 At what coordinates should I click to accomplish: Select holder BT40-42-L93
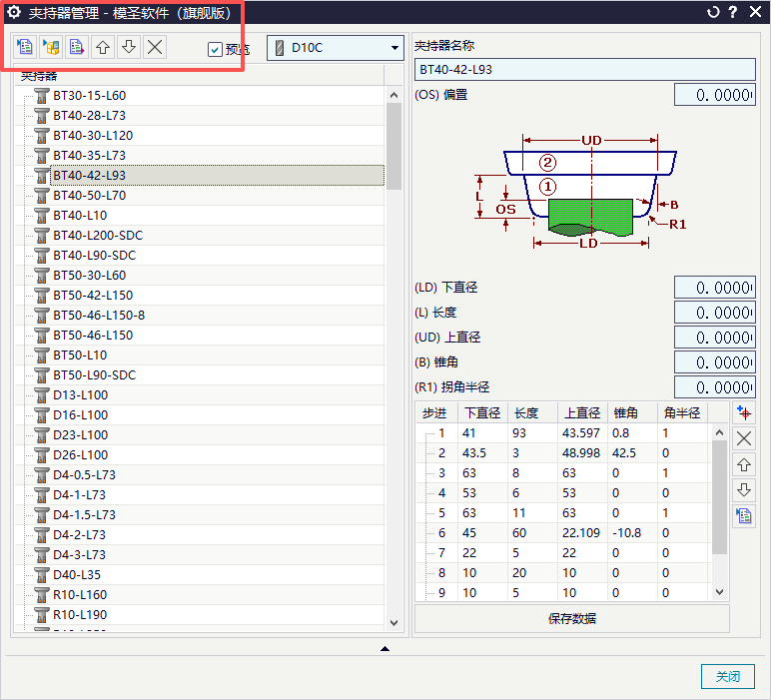(217, 176)
